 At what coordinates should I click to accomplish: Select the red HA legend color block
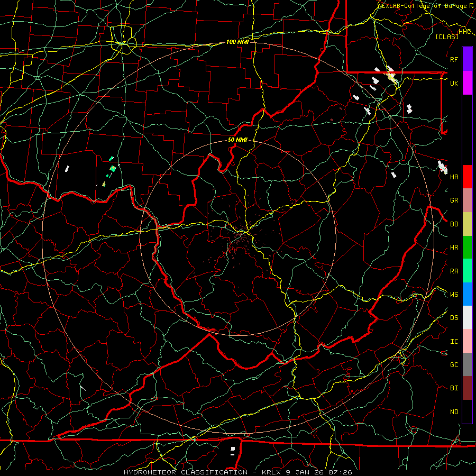(x=467, y=177)
